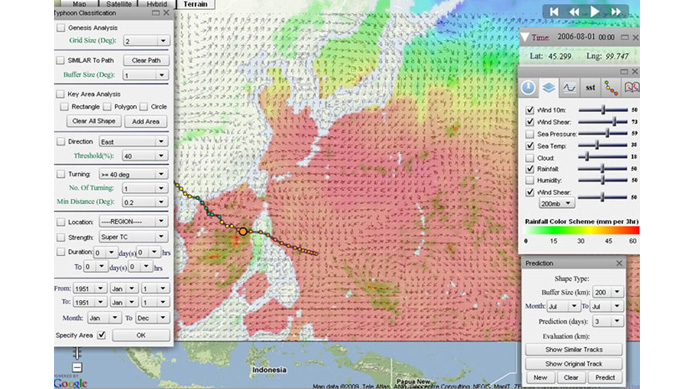Switch to the Satellite map tab
The image size is (700, 389).
pos(119,4)
